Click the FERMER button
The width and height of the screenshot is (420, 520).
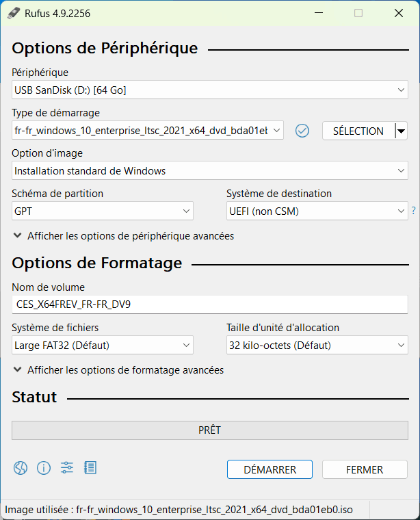(x=365, y=469)
